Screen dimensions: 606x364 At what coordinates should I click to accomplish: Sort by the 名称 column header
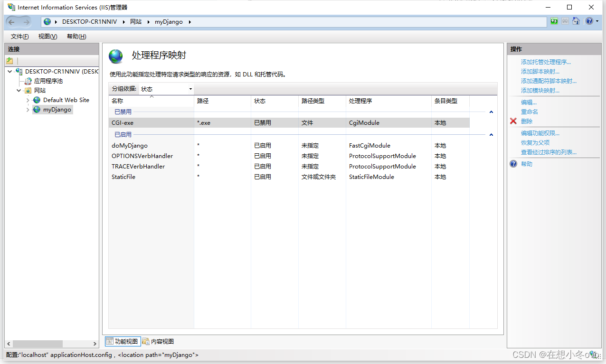[151, 101]
